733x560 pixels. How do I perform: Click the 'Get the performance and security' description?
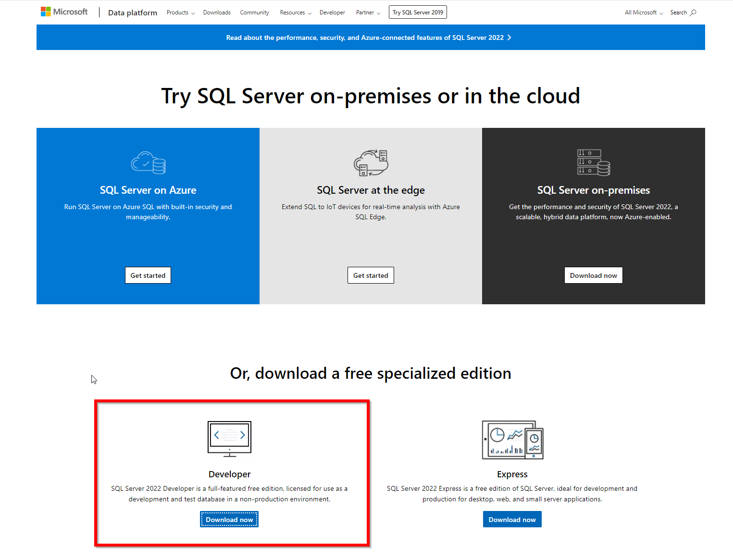click(594, 212)
